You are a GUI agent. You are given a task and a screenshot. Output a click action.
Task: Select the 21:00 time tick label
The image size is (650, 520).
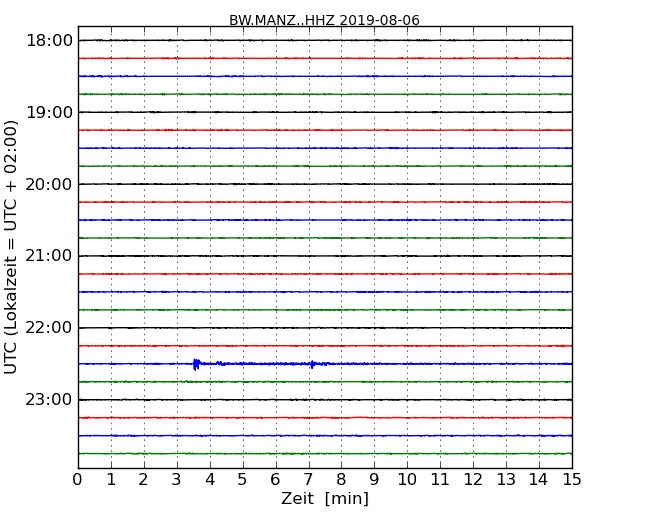[x=49, y=256]
